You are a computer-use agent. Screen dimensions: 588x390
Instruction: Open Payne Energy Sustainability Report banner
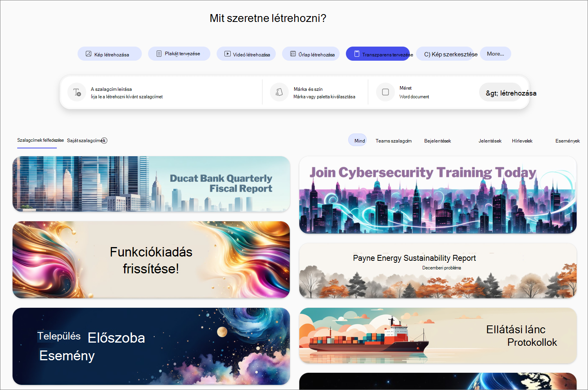coord(438,271)
